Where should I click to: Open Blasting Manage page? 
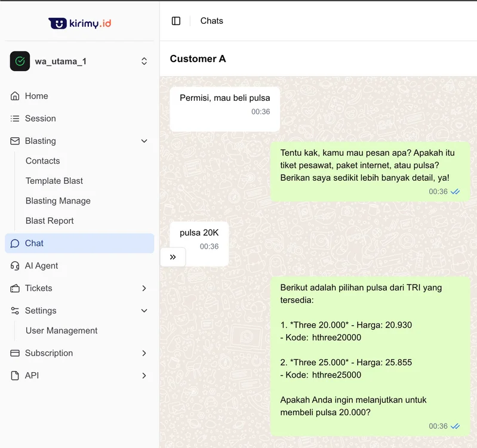(58, 201)
